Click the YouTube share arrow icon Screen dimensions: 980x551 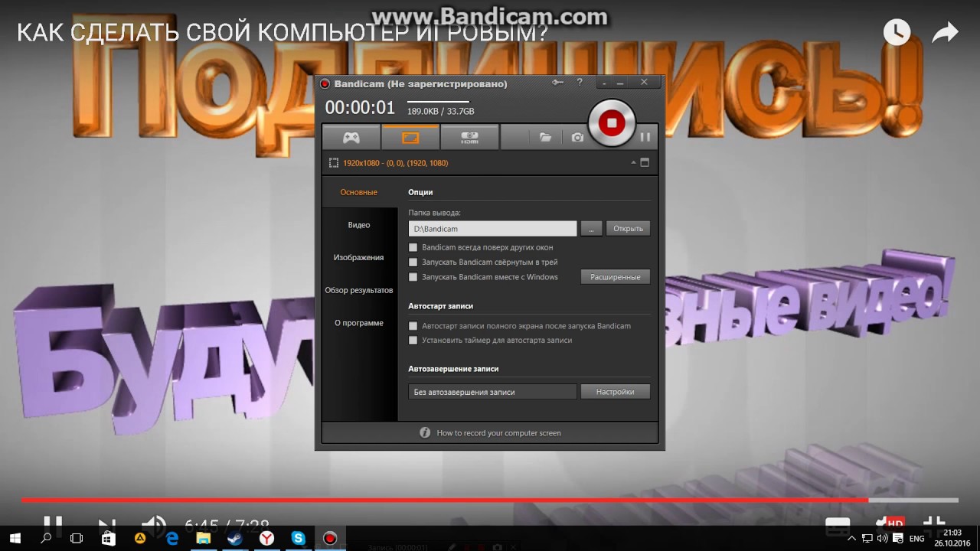tap(946, 32)
